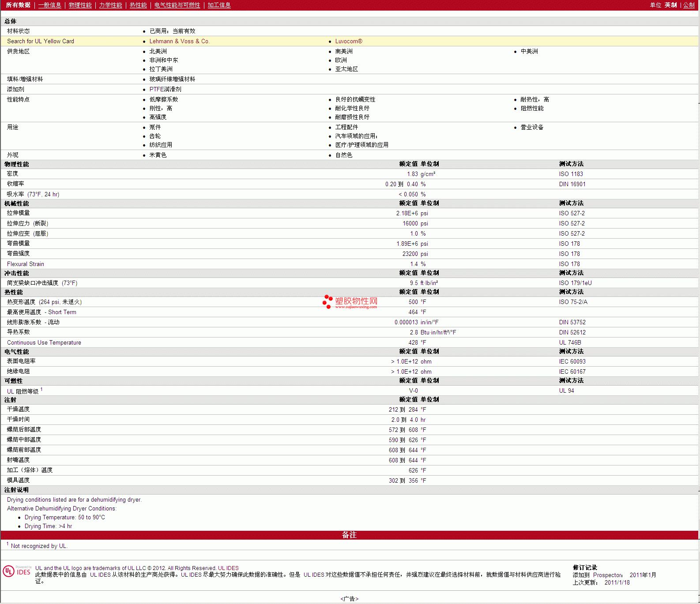
Task: Click the UL IDES logo in footer
Action: tap(17, 571)
